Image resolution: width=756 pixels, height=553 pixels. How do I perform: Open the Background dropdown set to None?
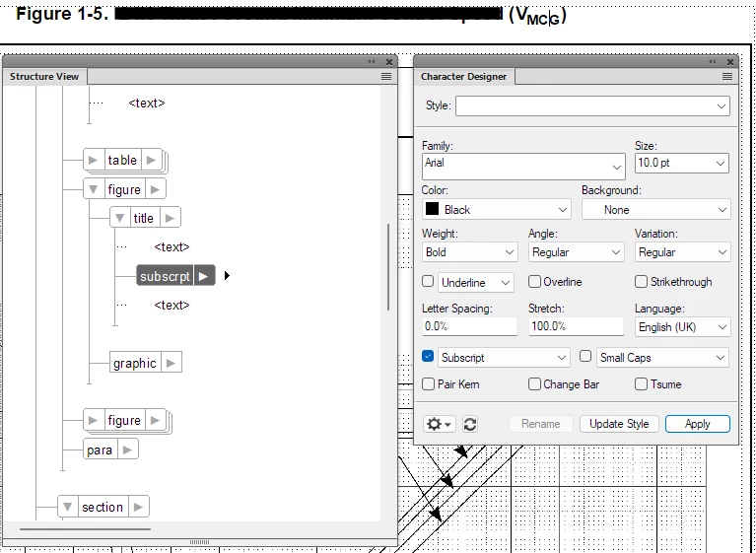coord(655,210)
